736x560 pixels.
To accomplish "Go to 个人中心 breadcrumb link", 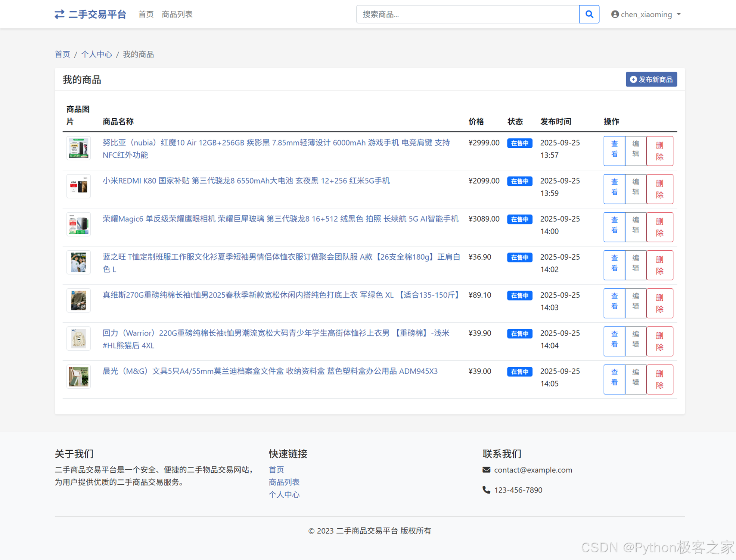I will pos(96,54).
